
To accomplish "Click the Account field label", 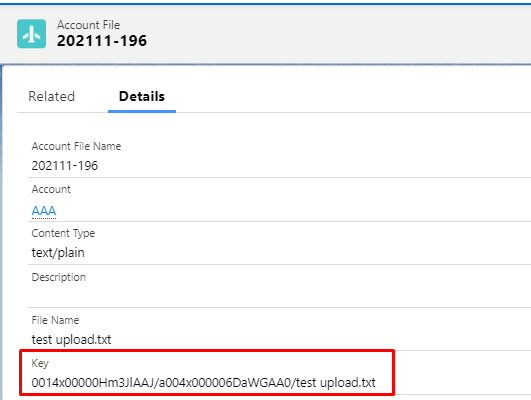I will point(51,189).
